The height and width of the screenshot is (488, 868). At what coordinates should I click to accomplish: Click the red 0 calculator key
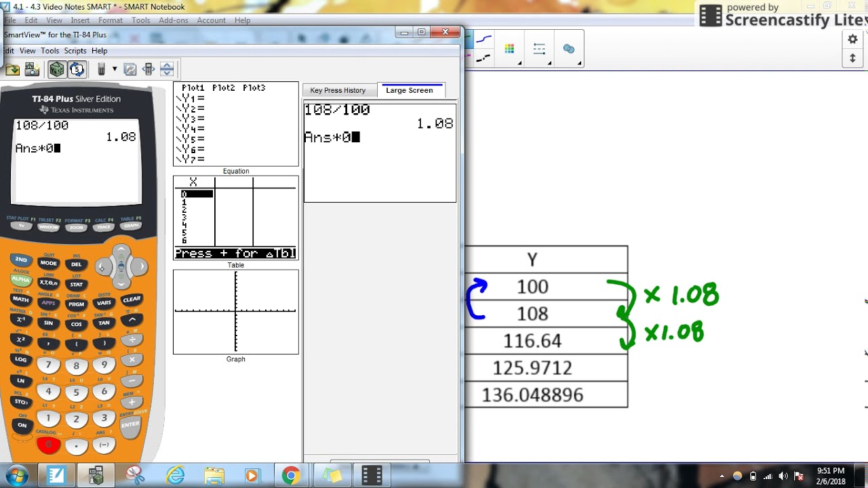click(x=48, y=445)
